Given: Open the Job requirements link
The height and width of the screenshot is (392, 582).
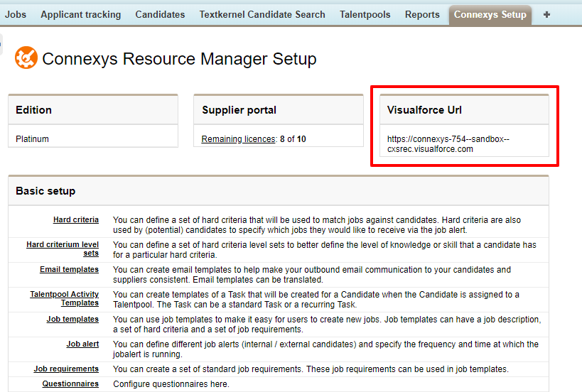Looking at the screenshot, I should [x=66, y=369].
